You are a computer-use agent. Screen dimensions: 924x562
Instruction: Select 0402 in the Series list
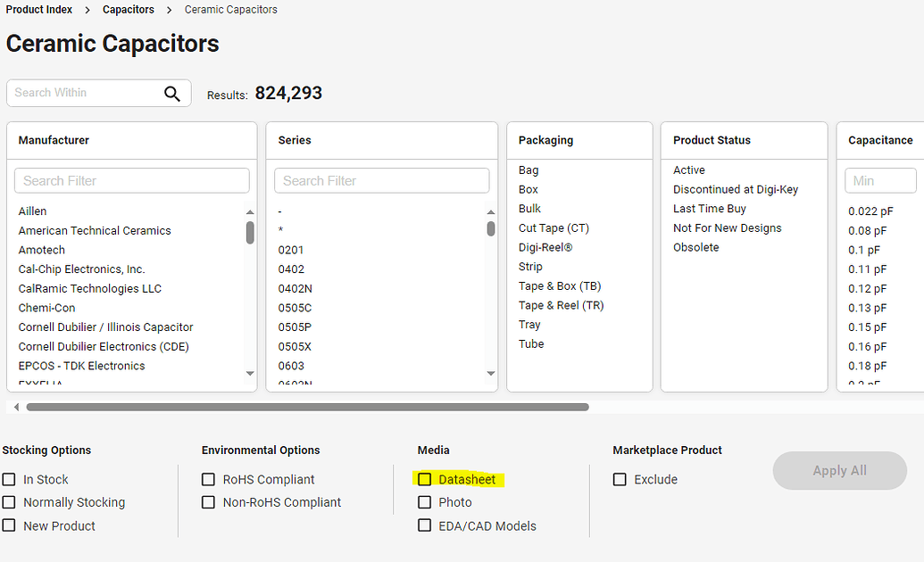[292, 269]
